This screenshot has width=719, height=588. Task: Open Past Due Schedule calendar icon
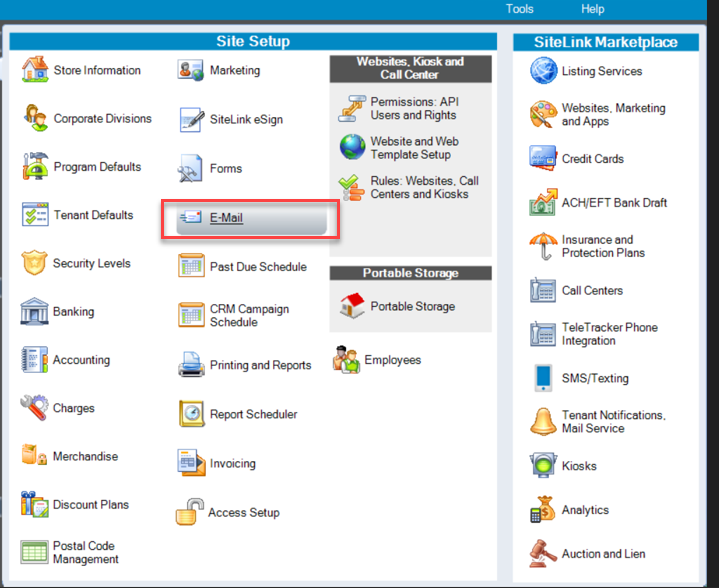[x=191, y=266]
